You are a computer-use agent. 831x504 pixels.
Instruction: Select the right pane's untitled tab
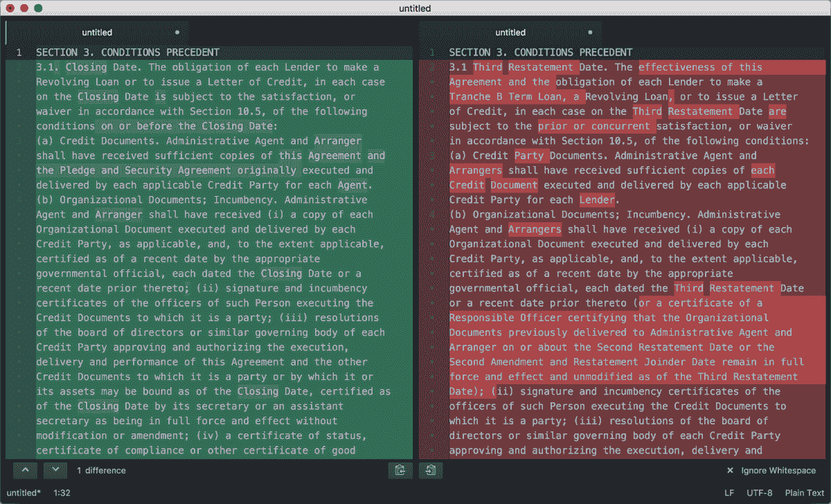[x=510, y=32]
